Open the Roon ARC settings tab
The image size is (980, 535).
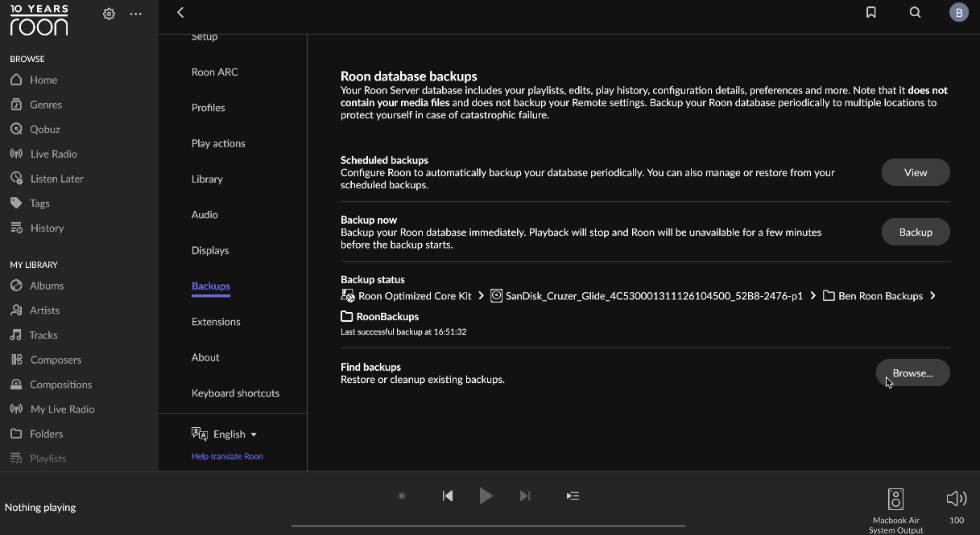click(x=215, y=72)
